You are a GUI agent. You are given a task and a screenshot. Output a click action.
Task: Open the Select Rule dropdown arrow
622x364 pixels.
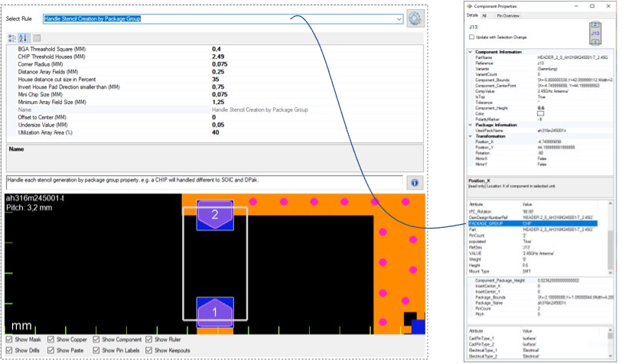399,18
